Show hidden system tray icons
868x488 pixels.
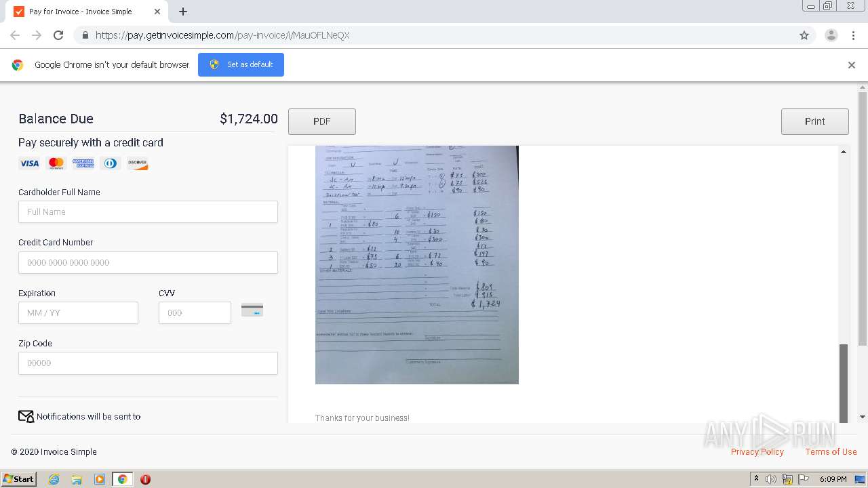click(x=756, y=479)
